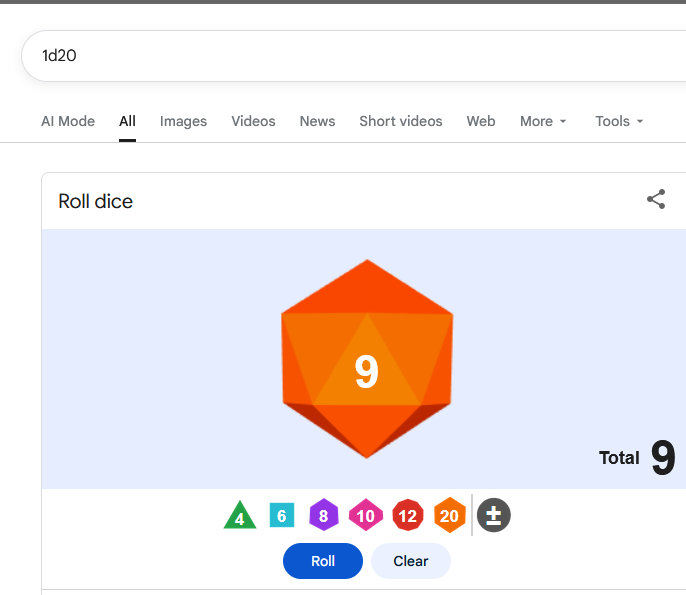Add an 8-sided purple die
686x595 pixels.
(324, 515)
